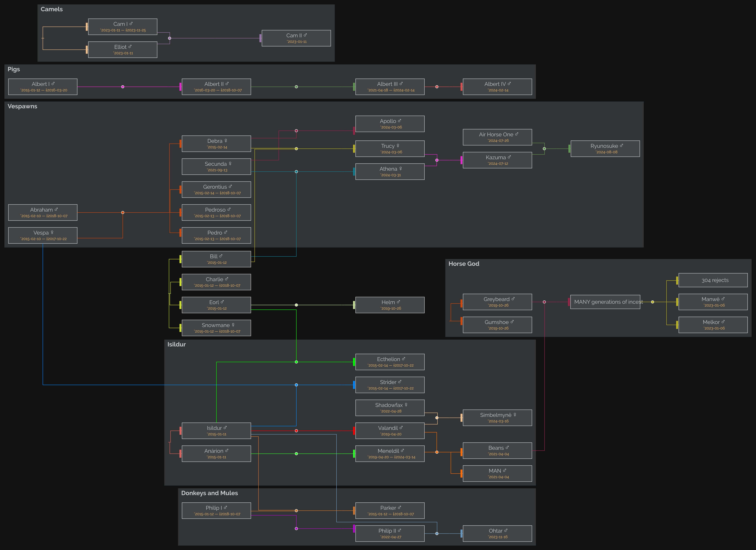Image resolution: width=756 pixels, height=550 pixels.
Task: Click the Donkeys and Mules group label
Action: tap(209, 493)
